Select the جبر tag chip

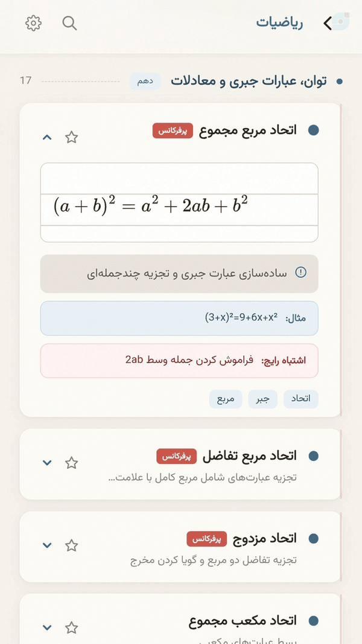point(263,399)
